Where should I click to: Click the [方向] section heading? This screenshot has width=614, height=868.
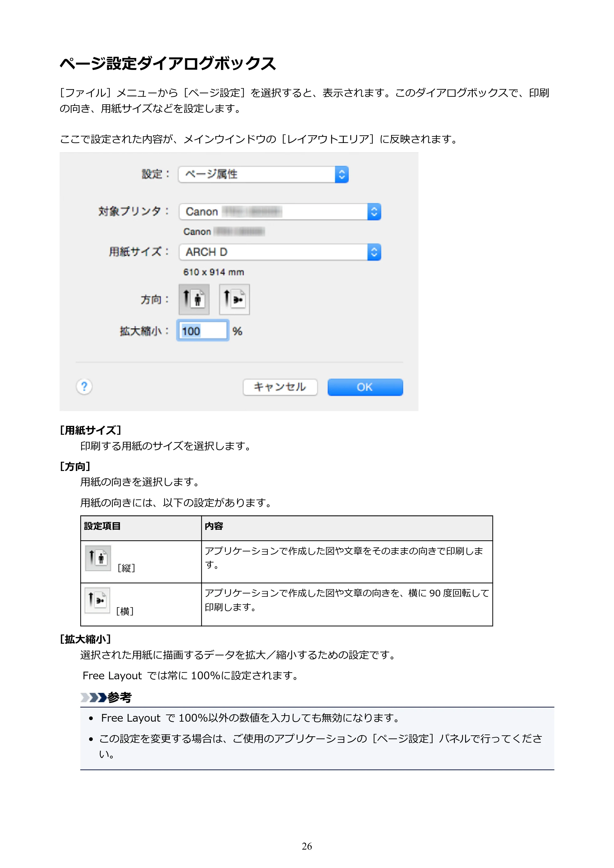[75, 466]
